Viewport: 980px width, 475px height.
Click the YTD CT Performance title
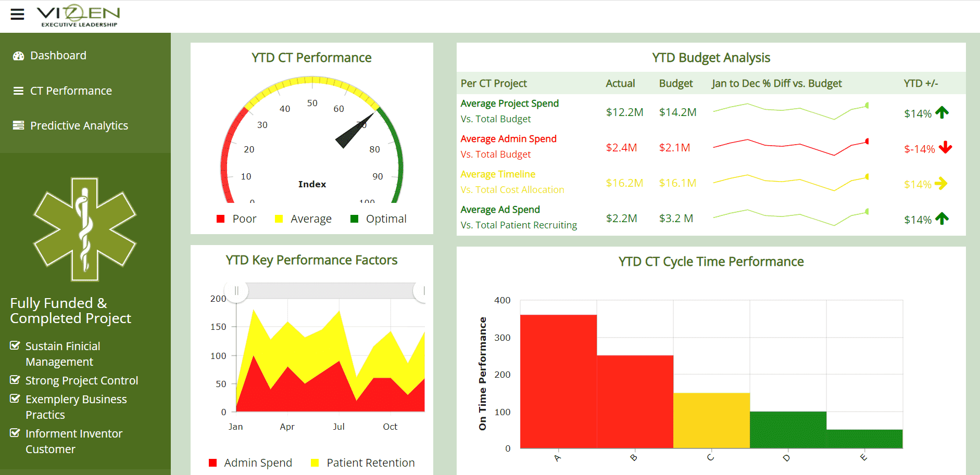click(311, 58)
